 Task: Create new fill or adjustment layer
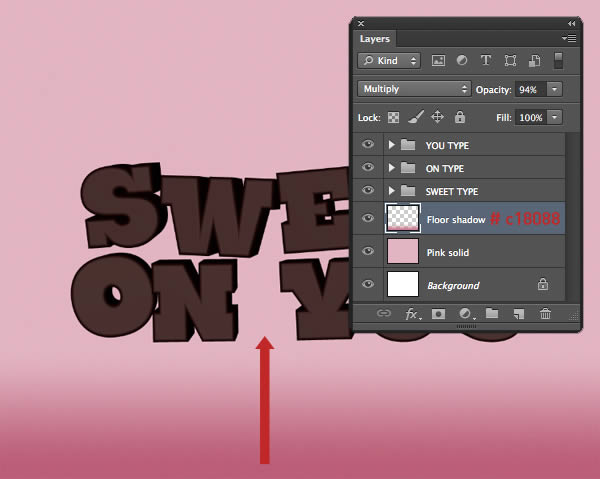click(x=466, y=314)
